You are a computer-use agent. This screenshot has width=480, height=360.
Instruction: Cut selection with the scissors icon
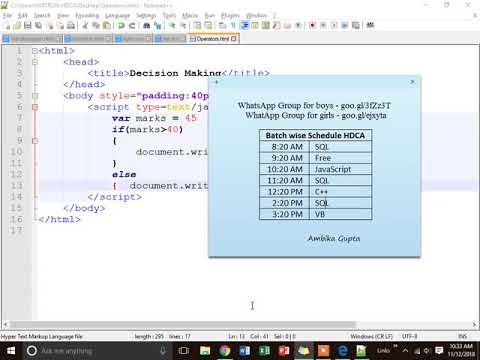coord(85,25)
